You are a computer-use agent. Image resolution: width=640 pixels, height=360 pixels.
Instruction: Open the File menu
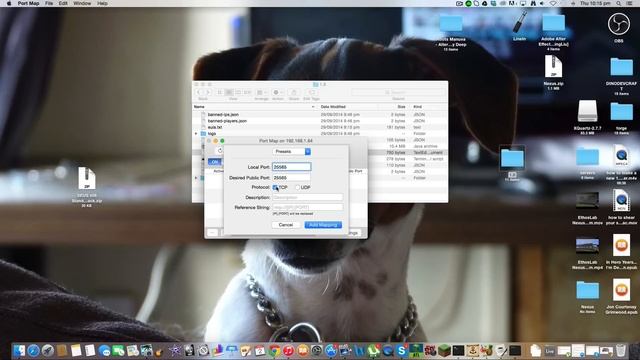[49, 3]
